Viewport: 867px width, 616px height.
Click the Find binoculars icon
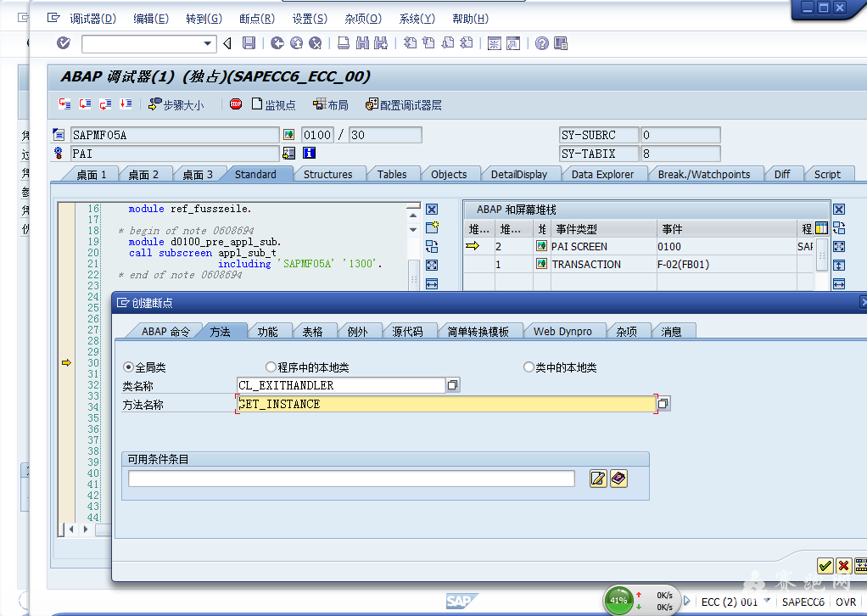[x=362, y=43]
